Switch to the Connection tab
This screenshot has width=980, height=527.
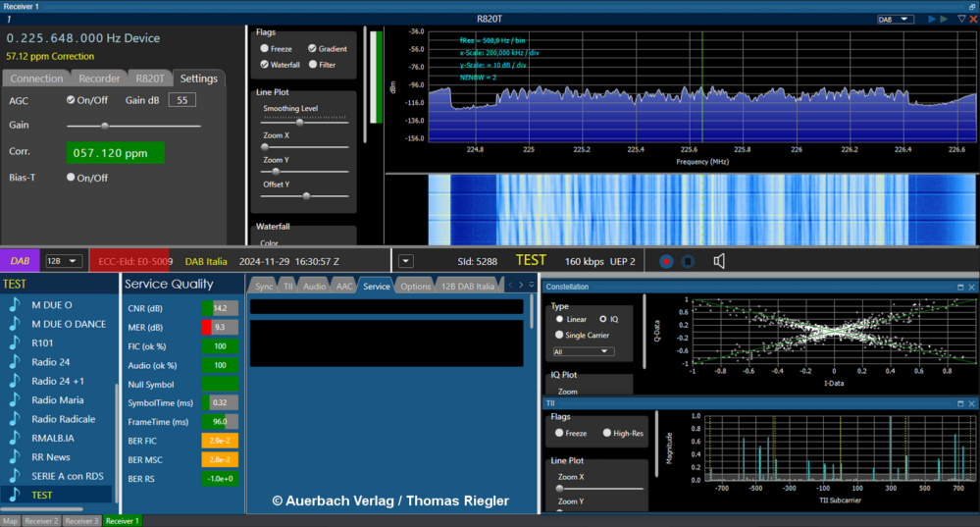point(36,79)
